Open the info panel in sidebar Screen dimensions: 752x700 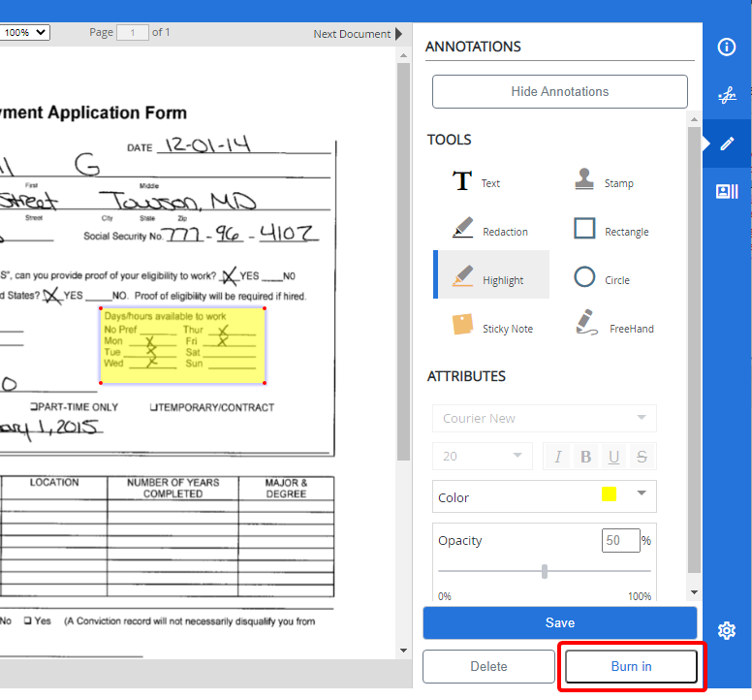(x=727, y=48)
